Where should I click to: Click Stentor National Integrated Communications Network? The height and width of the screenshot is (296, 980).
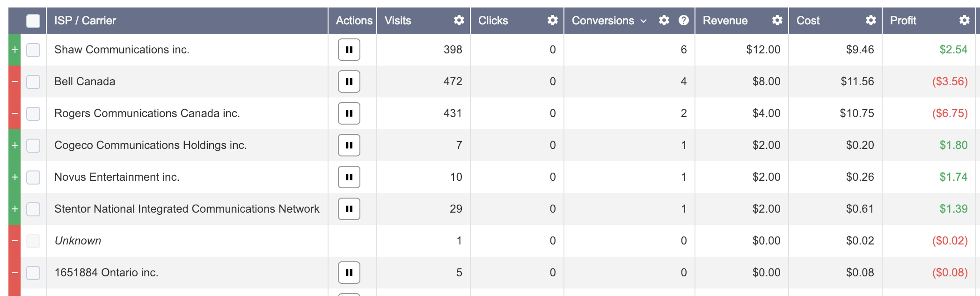click(187, 209)
